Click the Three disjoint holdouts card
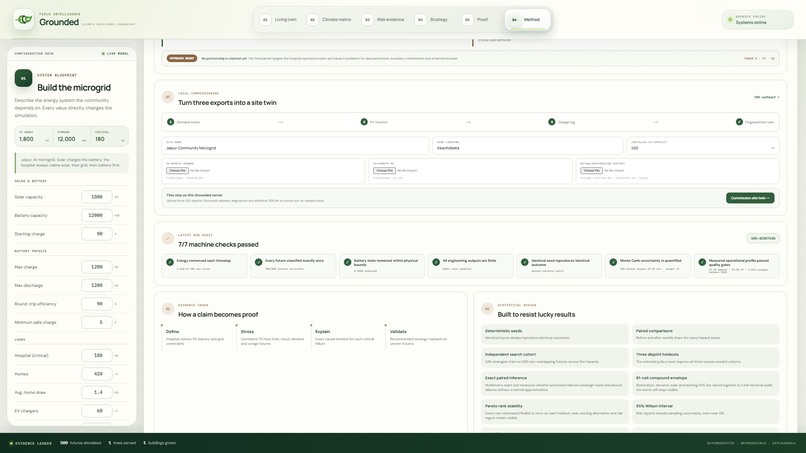806x453 pixels. coord(706,358)
